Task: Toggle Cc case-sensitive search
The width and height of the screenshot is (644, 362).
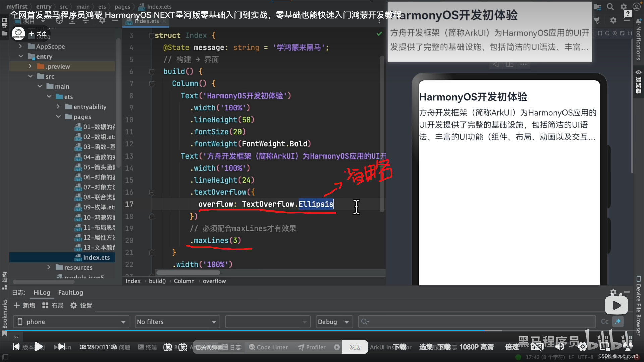Action: (604, 322)
